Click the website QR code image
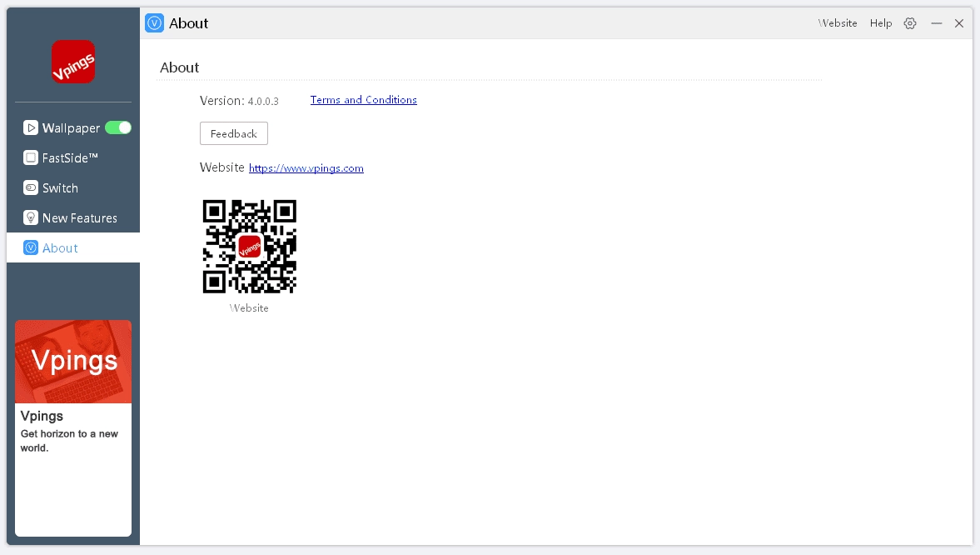Image resolution: width=980 pixels, height=555 pixels. (x=250, y=247)
